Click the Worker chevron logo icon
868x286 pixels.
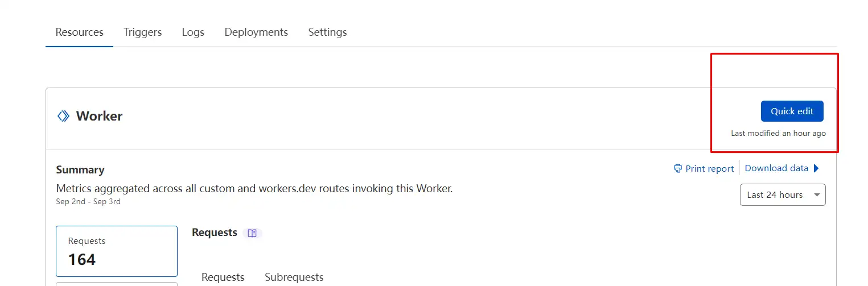click(63, 116)
